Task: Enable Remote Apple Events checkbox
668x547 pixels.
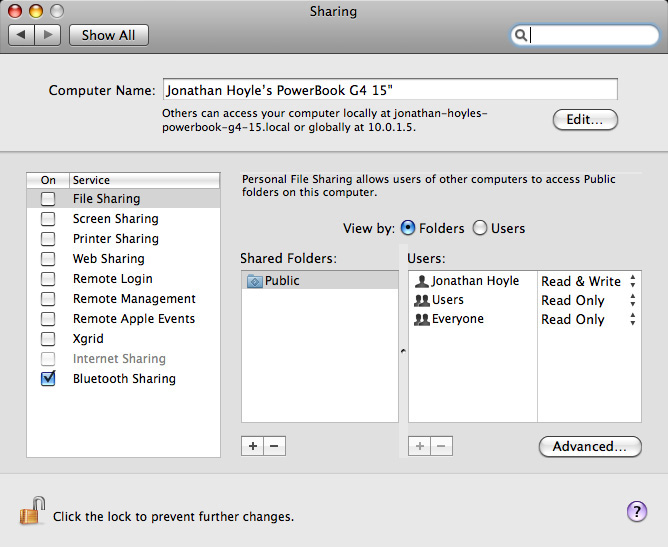Action: tap(48, 319)
